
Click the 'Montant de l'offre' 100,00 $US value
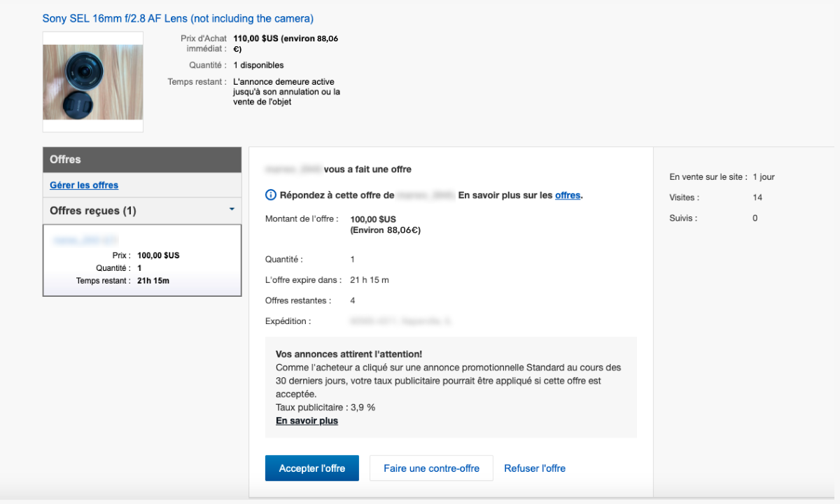(373, 219)
